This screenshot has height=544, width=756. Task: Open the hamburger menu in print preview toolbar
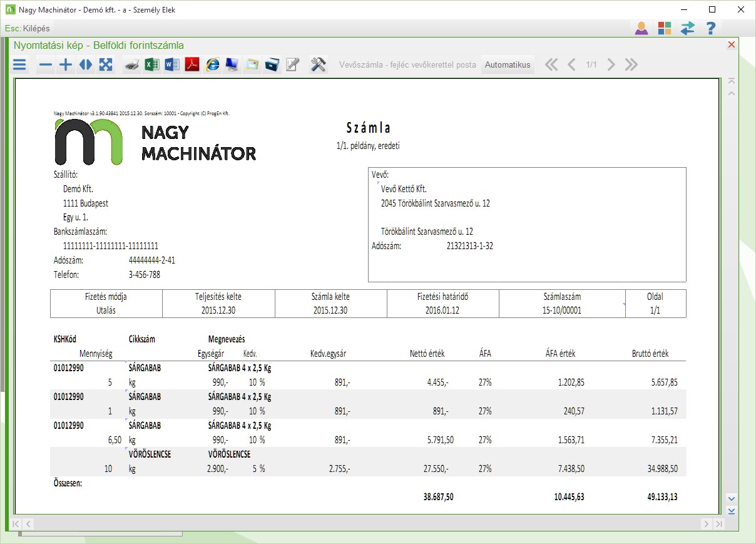[20, 65]
